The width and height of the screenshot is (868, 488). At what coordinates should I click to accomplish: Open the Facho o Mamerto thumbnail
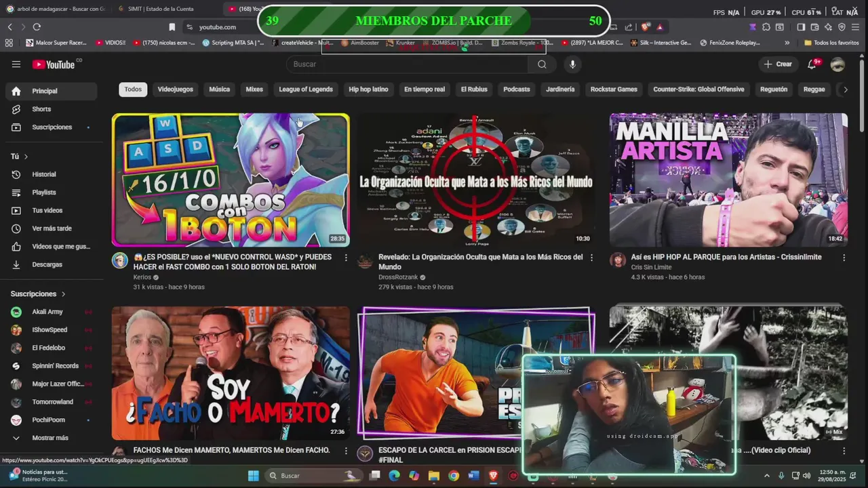coord(231,373)
